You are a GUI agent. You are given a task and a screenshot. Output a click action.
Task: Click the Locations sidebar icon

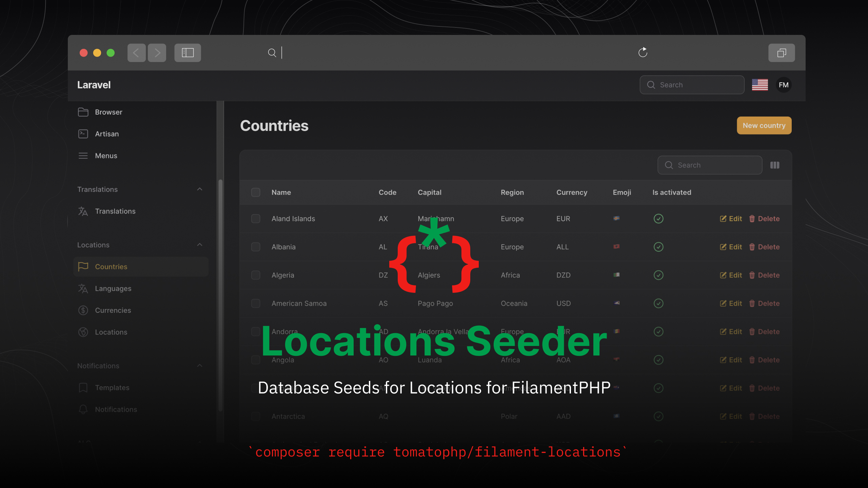pos(83,332)
